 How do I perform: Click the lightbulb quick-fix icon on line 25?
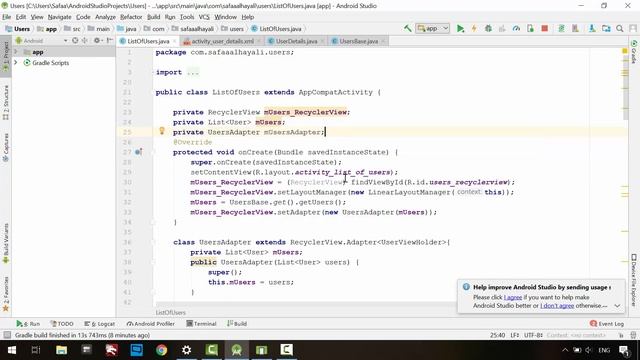[x=162, y=131]
